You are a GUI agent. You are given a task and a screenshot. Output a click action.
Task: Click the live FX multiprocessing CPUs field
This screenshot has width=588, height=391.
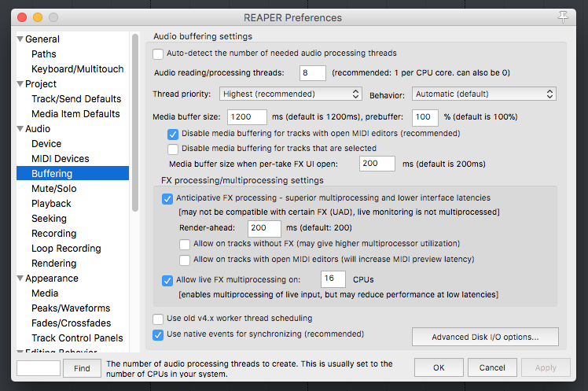pos(333,279)
